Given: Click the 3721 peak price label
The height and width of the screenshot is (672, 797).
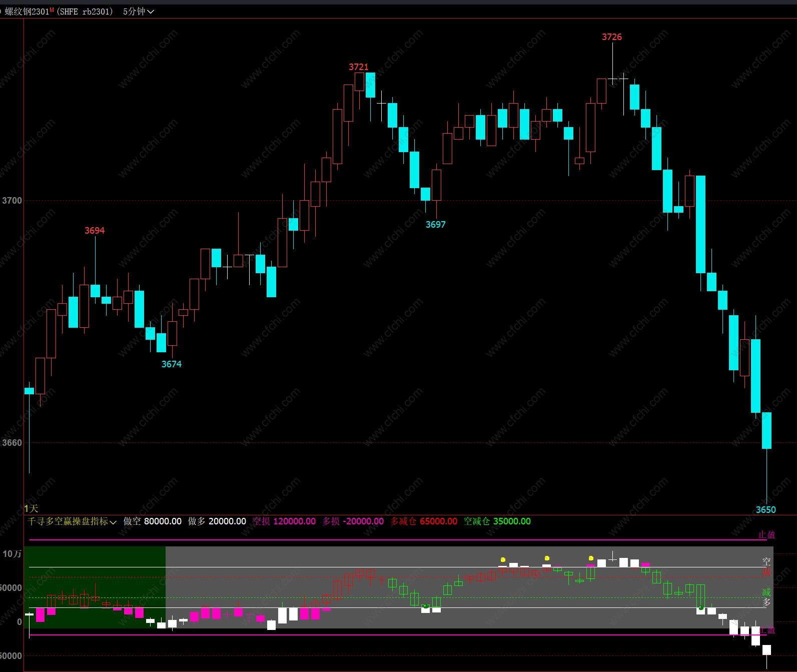Looking at the screenshot, I should point(359,67).
